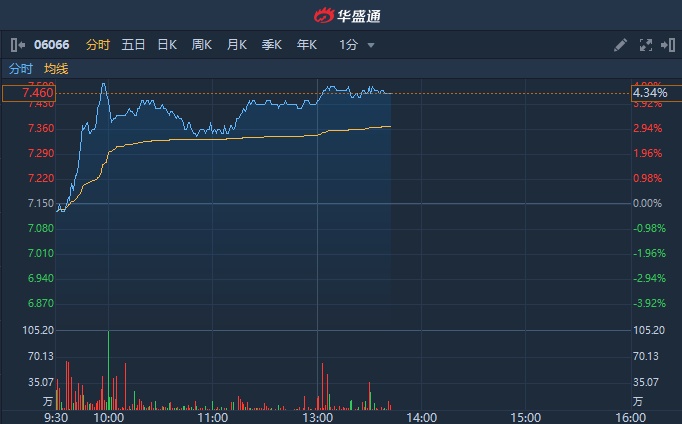Switch to the 年K yearly chart tab

point(306,45)
